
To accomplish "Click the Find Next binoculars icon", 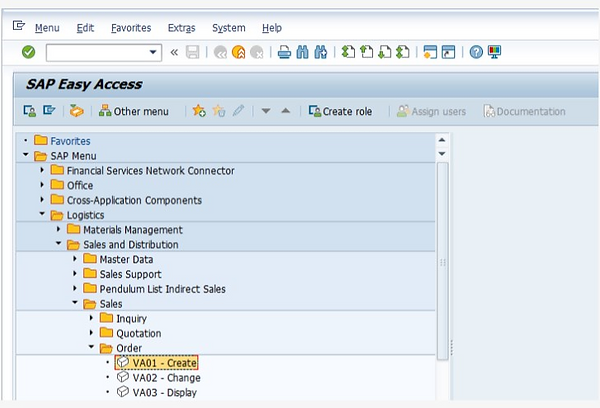I will (x=320, y=52).
